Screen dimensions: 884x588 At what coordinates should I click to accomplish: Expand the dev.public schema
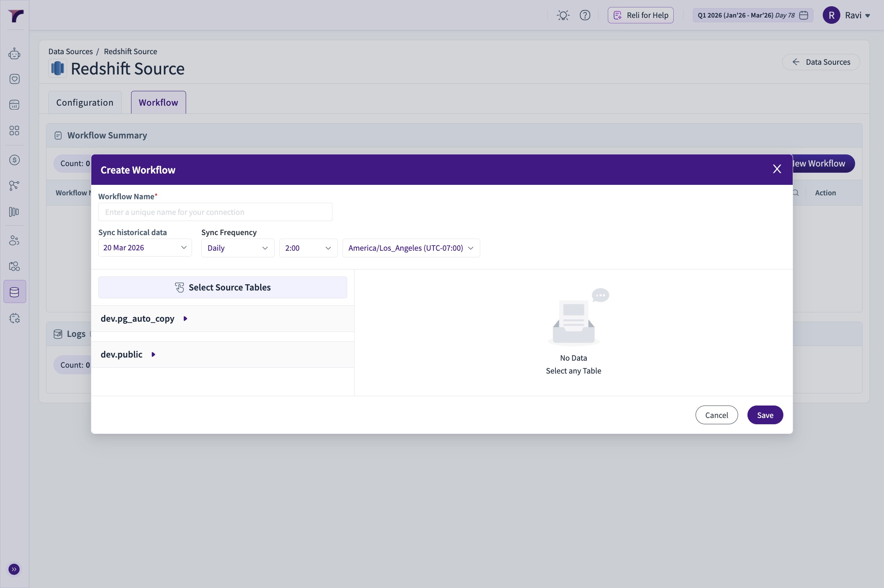pyautogui.click(x=153, y=355)
